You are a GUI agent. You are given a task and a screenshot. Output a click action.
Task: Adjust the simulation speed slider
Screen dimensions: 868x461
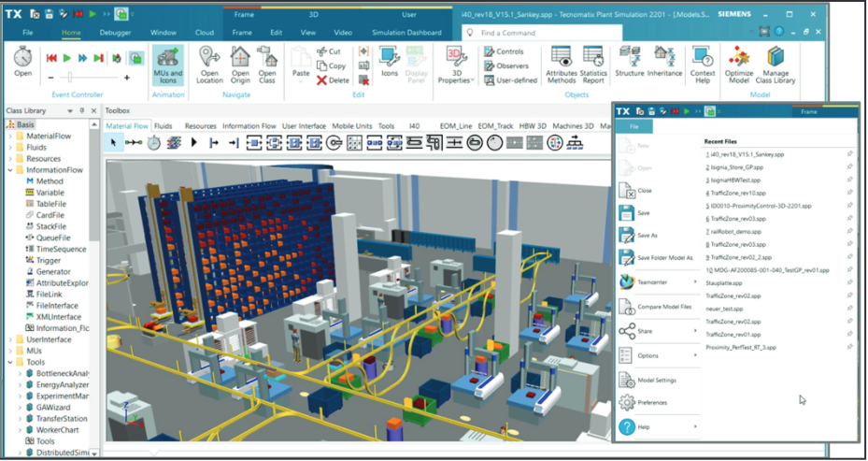pyautogui.click(x=70, y=78)
